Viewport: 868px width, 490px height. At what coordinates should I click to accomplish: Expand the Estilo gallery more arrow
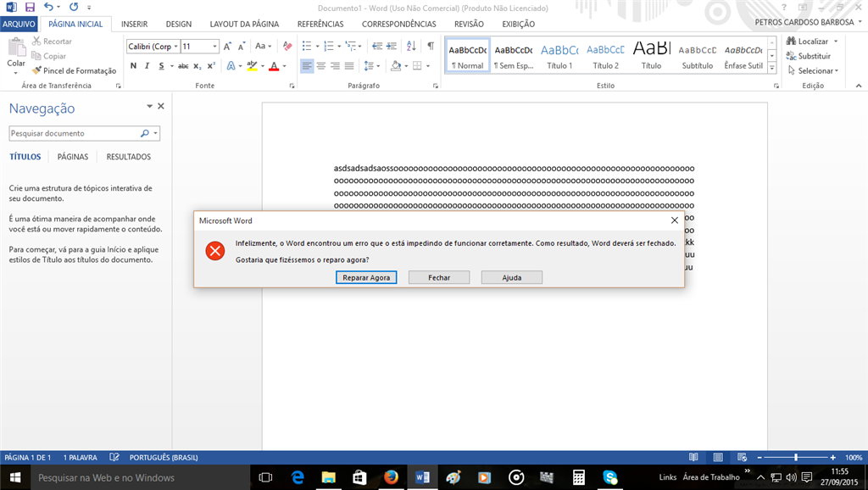tap(771, 68)
